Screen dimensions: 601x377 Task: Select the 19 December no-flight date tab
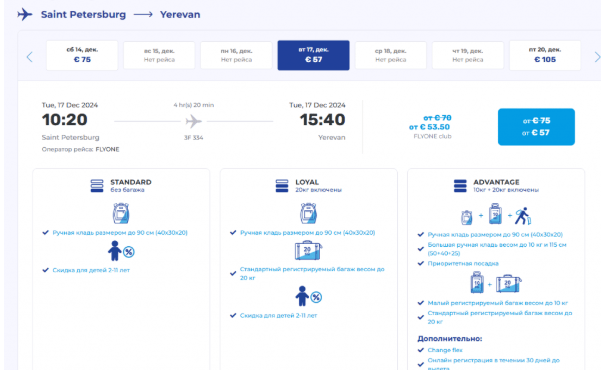468,56
